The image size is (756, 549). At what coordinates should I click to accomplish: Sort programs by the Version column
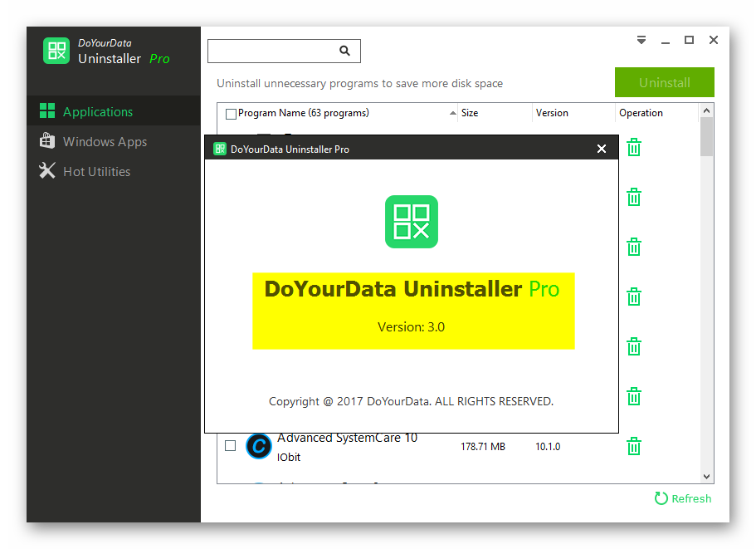click(552, 113)
